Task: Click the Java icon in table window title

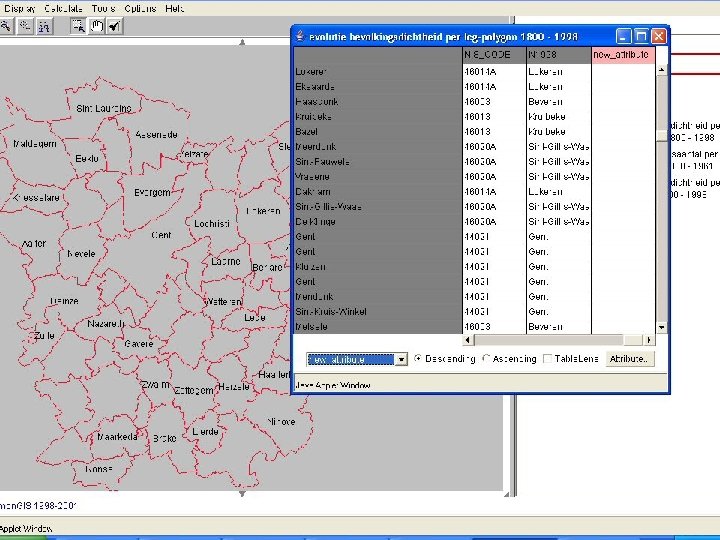Action: pos(299,36)
